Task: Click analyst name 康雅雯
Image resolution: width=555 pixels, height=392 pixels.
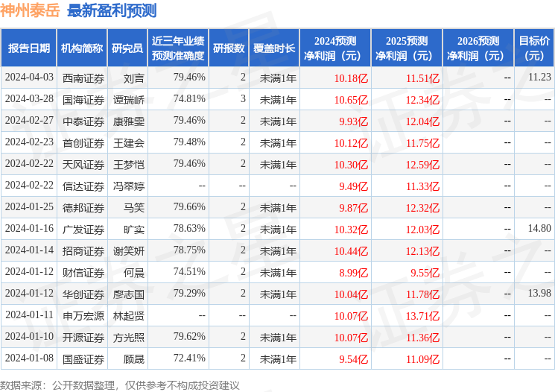Action: coord(129,121)
